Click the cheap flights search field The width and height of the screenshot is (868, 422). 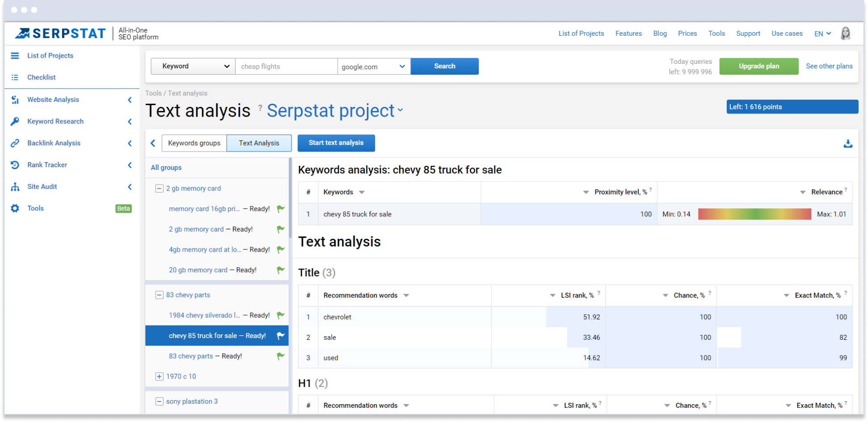tap(287, 67)
